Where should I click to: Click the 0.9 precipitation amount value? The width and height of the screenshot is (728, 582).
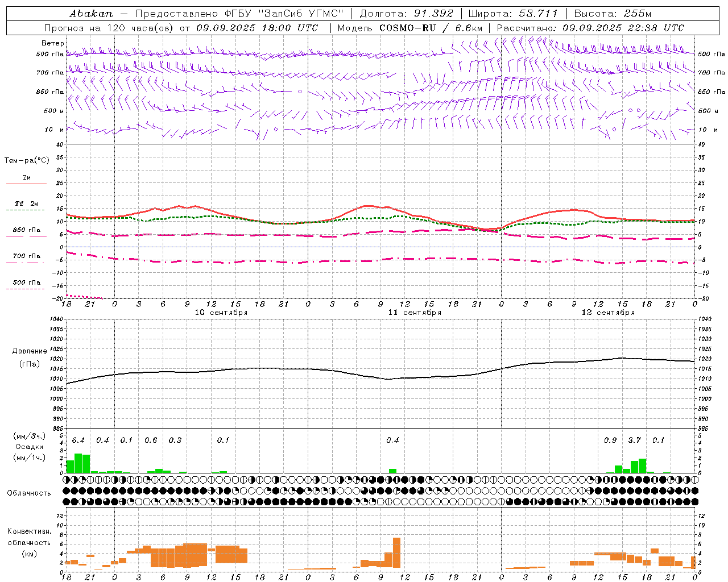[610, 440]
